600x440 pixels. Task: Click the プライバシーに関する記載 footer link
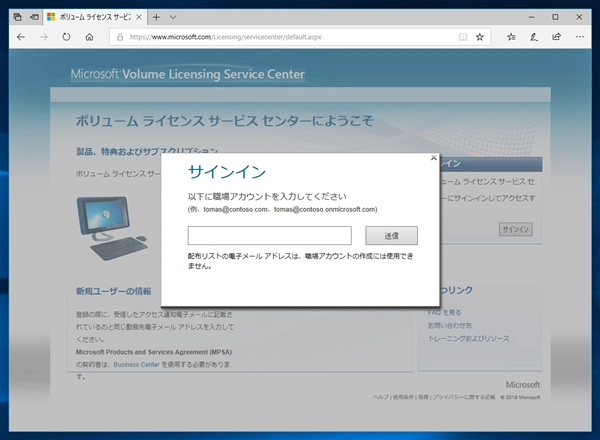click(x=464, y=398)
